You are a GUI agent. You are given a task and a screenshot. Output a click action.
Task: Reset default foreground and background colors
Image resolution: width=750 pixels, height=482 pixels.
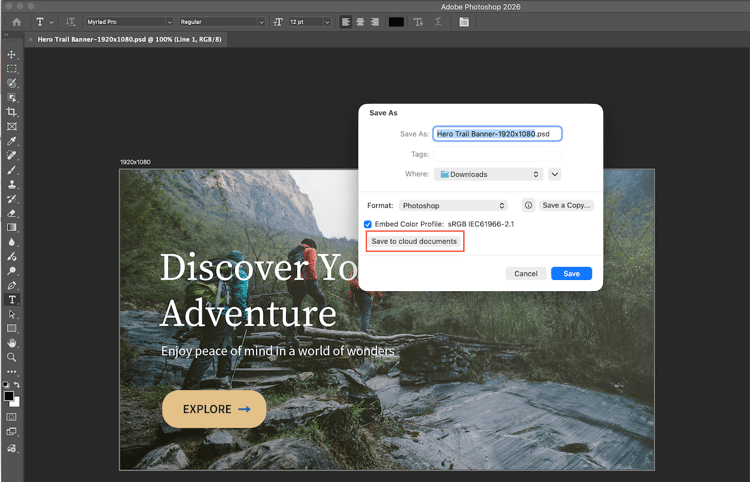5,384
